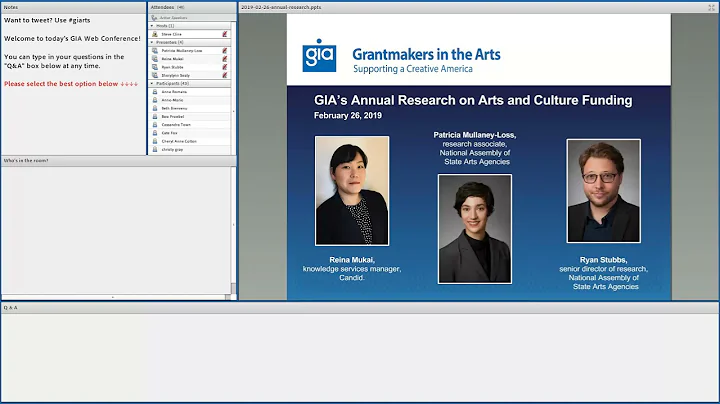Click 'Welcome to today's GIA Web Conference!' note
This screenshot has height=404, width=720.
pyautogui.click(x=73, y=39)
